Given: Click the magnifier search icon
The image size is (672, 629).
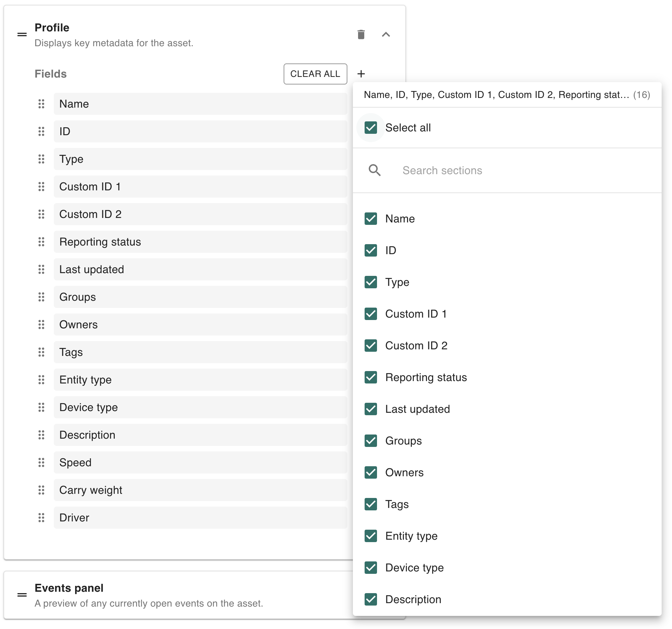Looking at the screenshot, I should pos(375,170).
